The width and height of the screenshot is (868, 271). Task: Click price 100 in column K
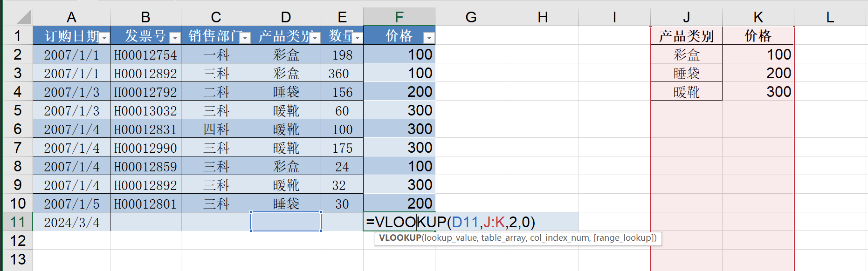[758, 54]
